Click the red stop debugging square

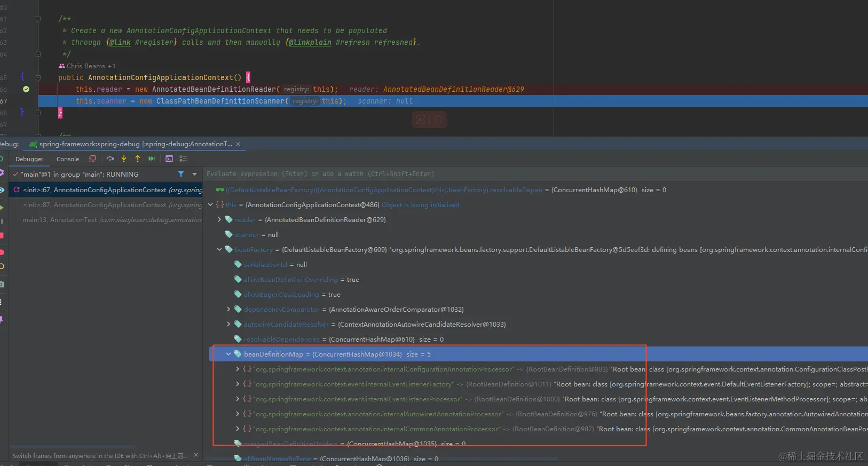coord(2,235)
